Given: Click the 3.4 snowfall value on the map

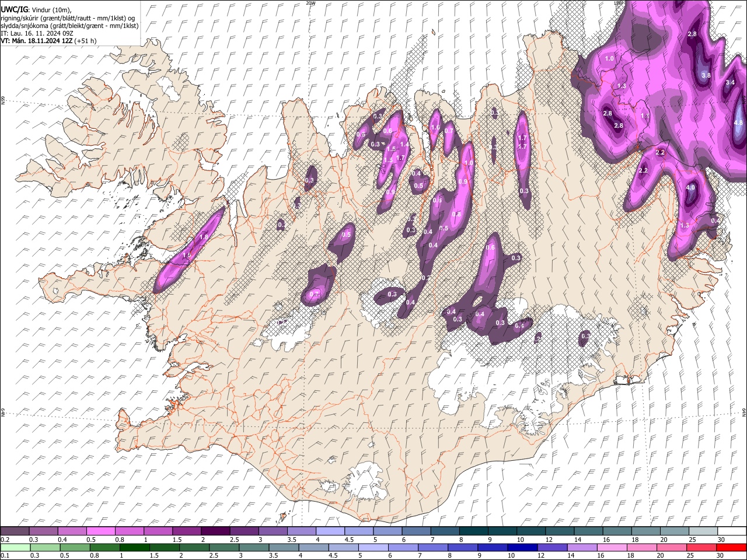Looking at the screenshot, I should click(x=730, y=83).
